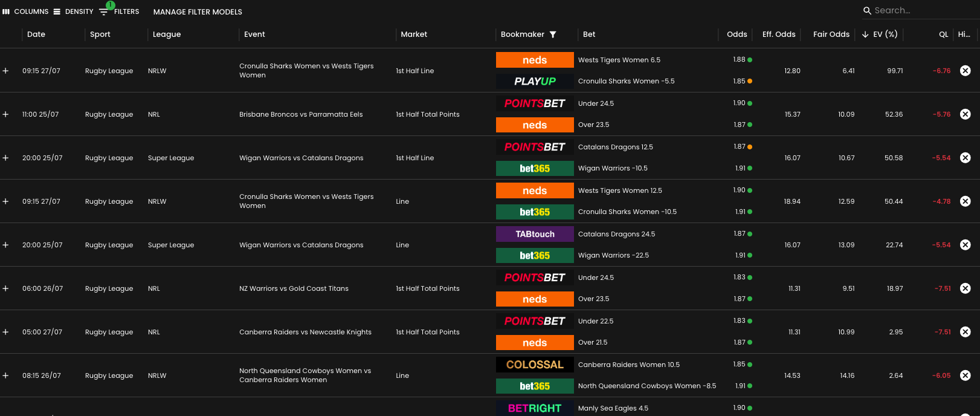Open the Columns panel
980x416 pixels.
(25, 11)
